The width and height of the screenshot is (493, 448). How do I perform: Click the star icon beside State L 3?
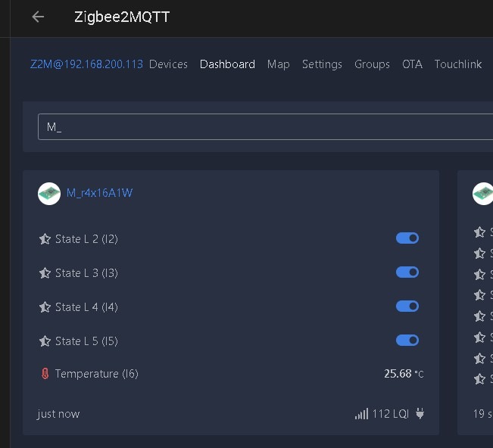45,272
